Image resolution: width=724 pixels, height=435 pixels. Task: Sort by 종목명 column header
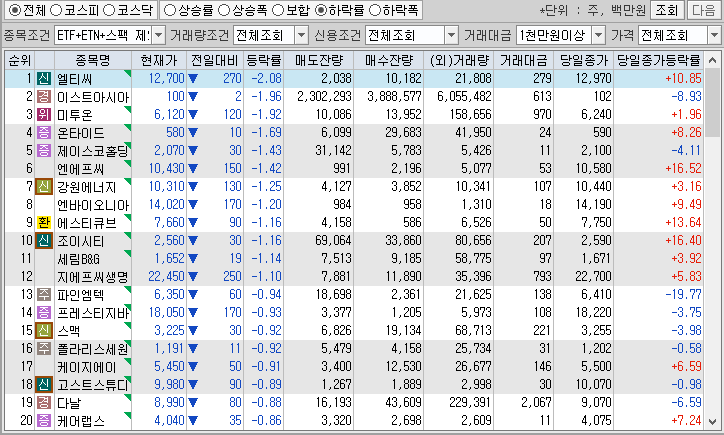pos(93,60)
